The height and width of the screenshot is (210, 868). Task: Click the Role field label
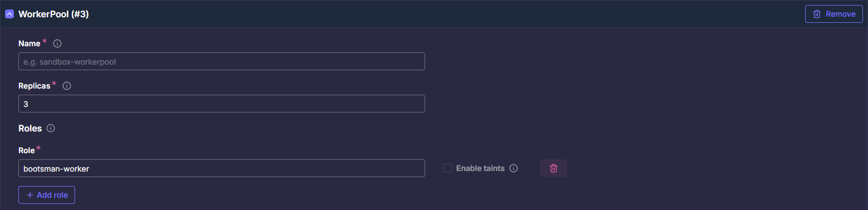coord(27,150)
